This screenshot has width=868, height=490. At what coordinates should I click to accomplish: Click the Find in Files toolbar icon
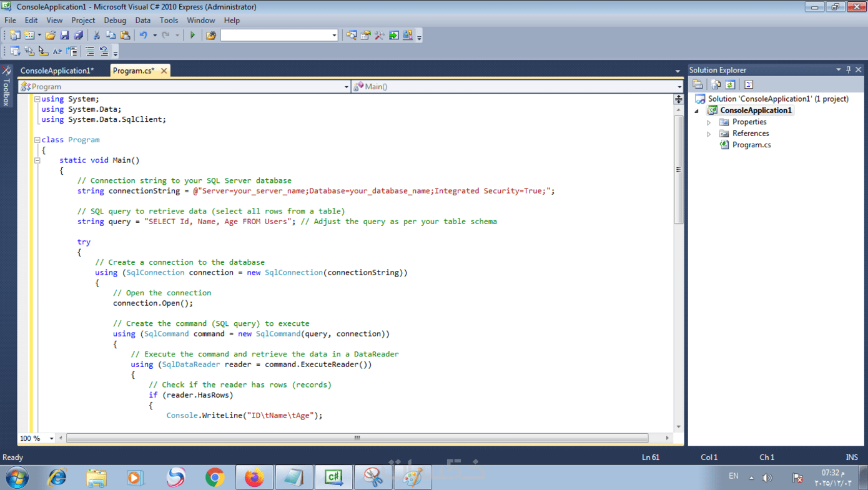(x=211, y=36)
